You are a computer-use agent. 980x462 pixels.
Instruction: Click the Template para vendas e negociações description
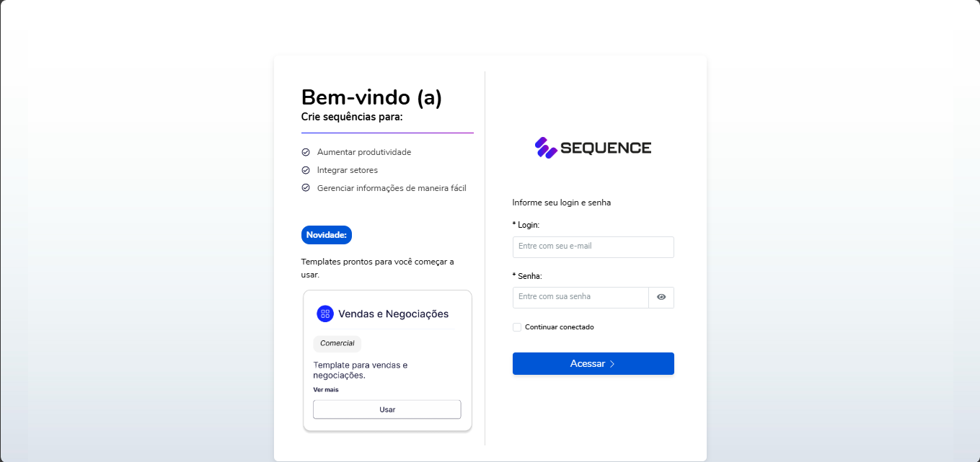pos(361,370)
